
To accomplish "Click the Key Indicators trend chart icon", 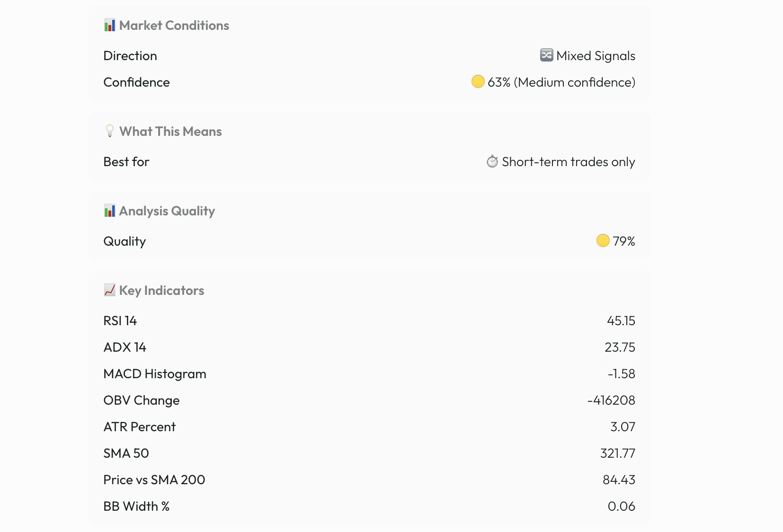I will point(109,290).
